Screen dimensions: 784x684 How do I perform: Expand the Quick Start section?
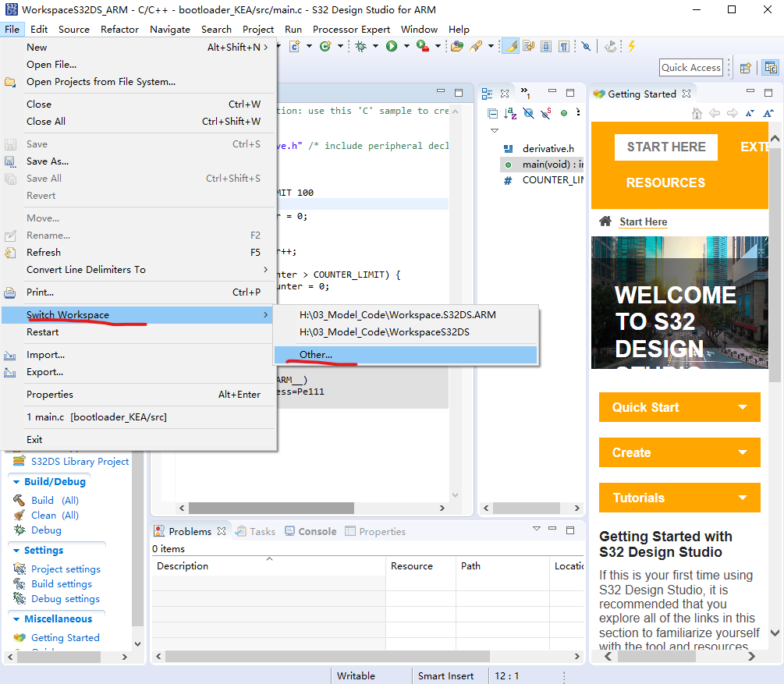pyautogui.click(x=679, y=407)
